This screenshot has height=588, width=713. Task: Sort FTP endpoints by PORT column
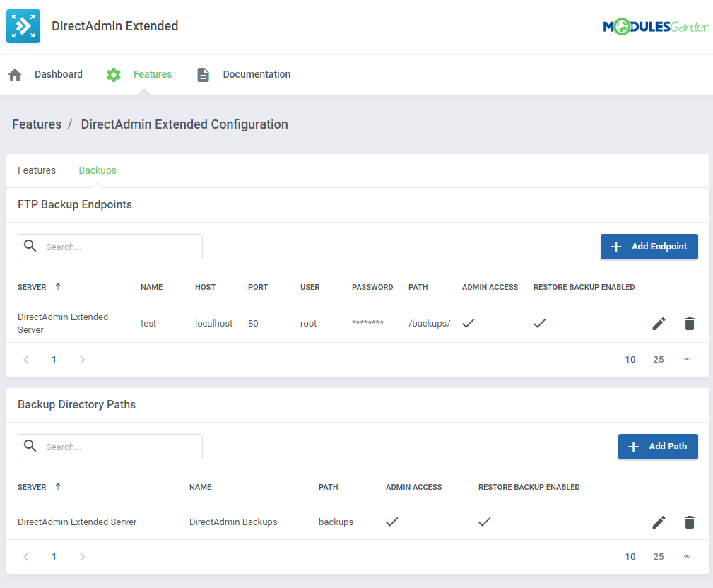[258, 287]
